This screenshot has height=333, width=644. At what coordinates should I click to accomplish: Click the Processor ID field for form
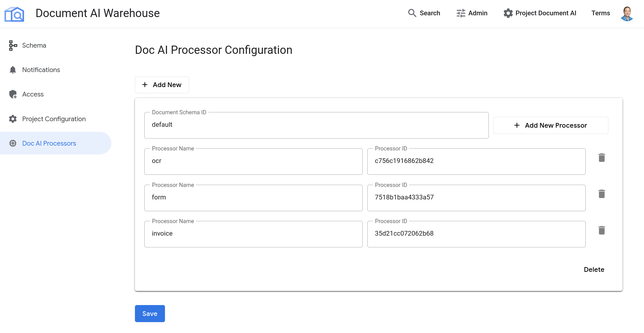[476, 197]
